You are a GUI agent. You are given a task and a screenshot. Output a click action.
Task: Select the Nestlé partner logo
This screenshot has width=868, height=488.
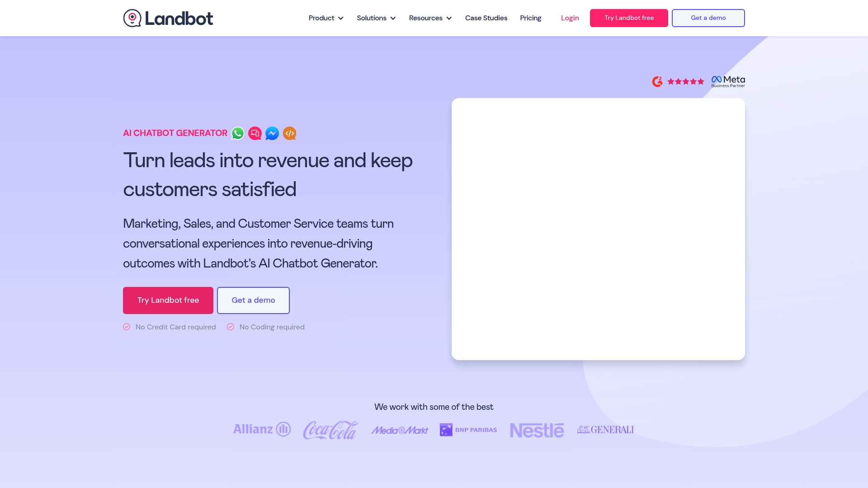coord(537,430)
